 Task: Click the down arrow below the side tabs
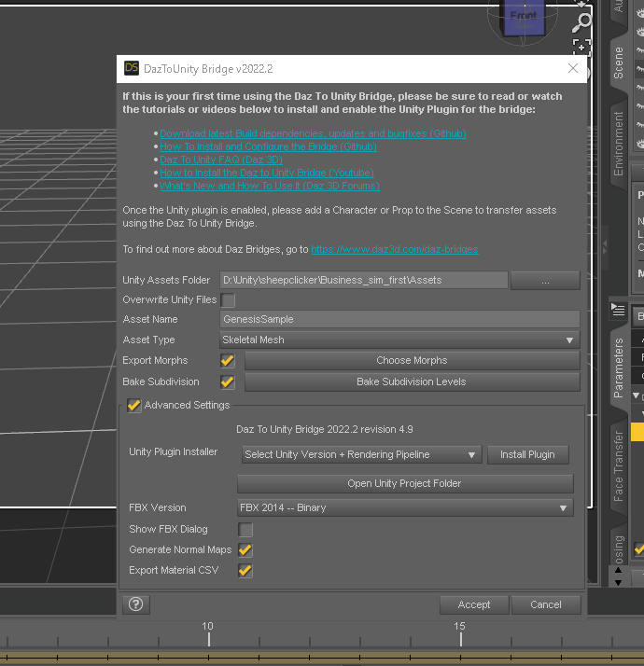coord(619,582)
